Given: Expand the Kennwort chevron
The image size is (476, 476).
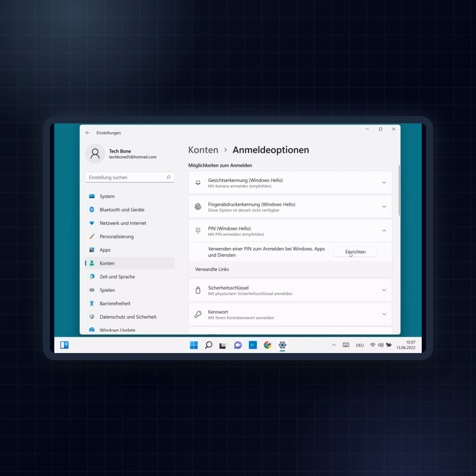Looking at the screenshot, I should click(x=384, y=314).
